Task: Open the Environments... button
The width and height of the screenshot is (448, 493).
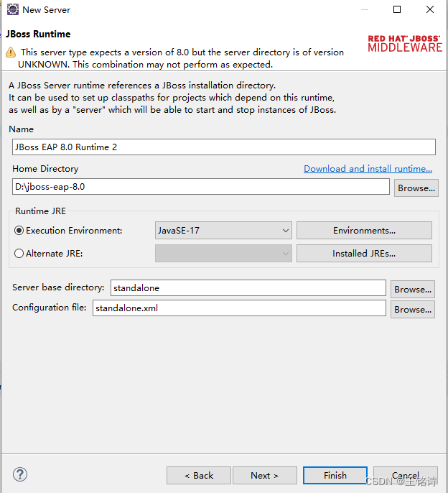Action: (364, 231)
